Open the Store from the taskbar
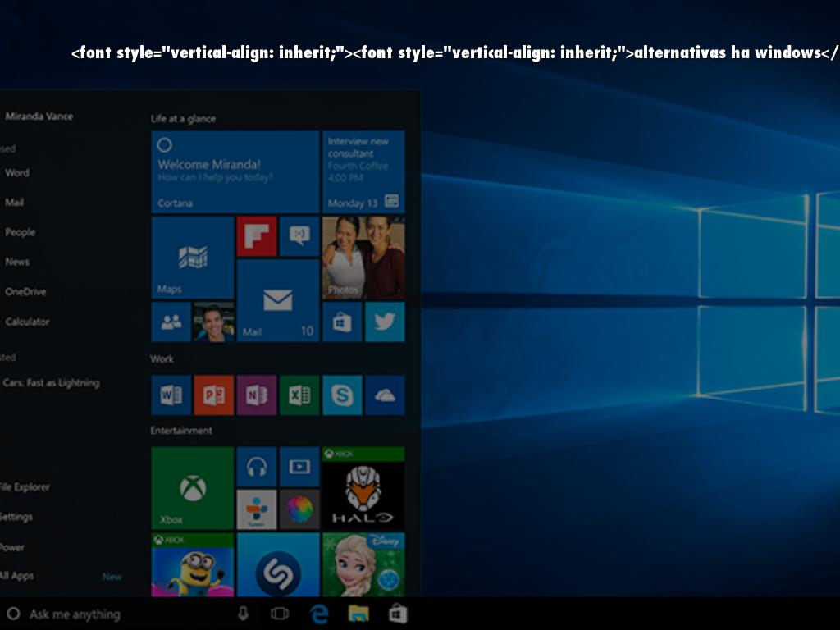Image resolution: width=840 pixels, height=630 pixels. (398, 613)
